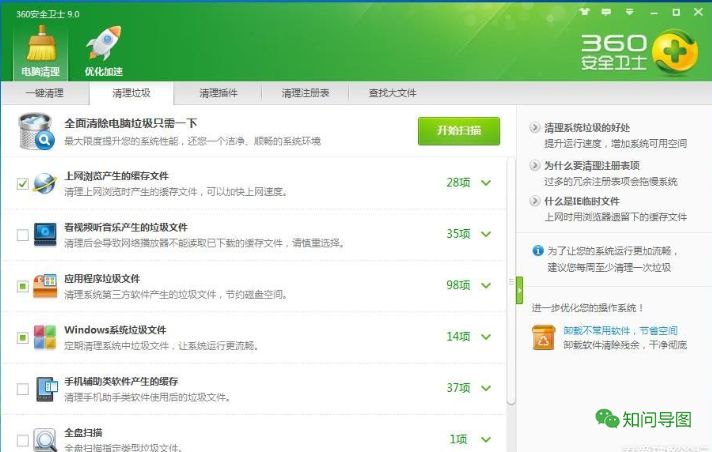Switch to the 一键清理 tab
The height and width of the screenshot is (452, 712).
pyautogui.click(x=44, y=93)
